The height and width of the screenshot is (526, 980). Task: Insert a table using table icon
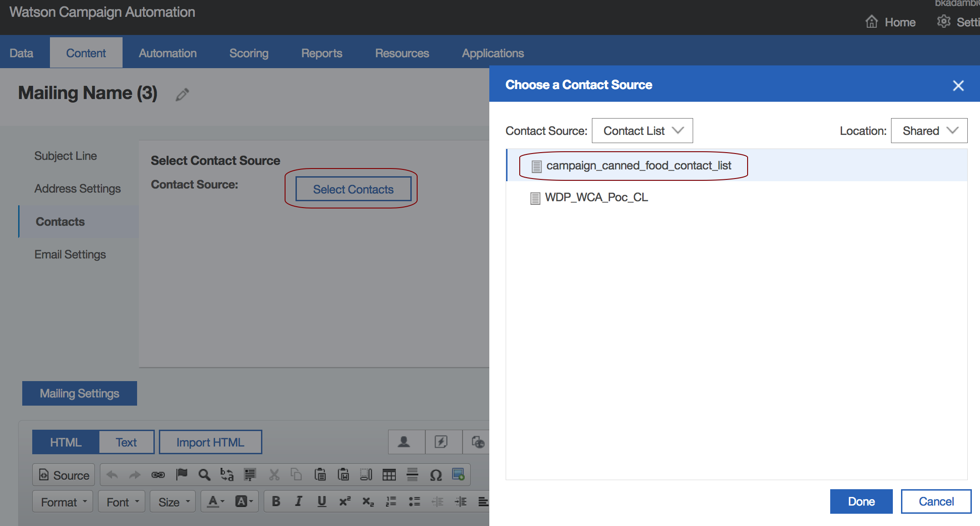(x=389, y=475)
